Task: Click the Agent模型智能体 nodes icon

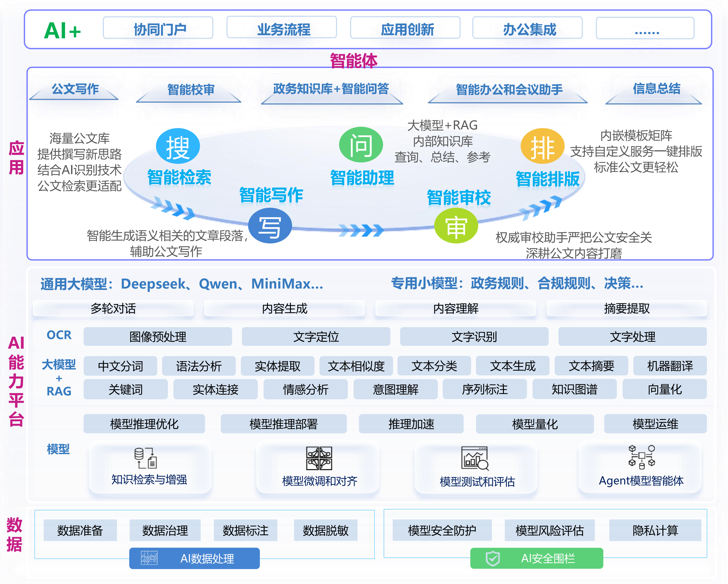Action: point(642,457)
